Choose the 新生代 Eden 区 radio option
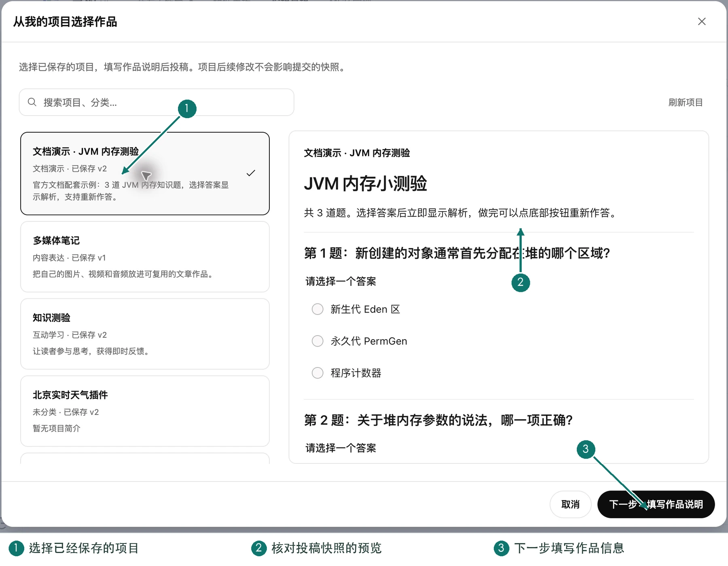728x566 pixels. [317, 309]
